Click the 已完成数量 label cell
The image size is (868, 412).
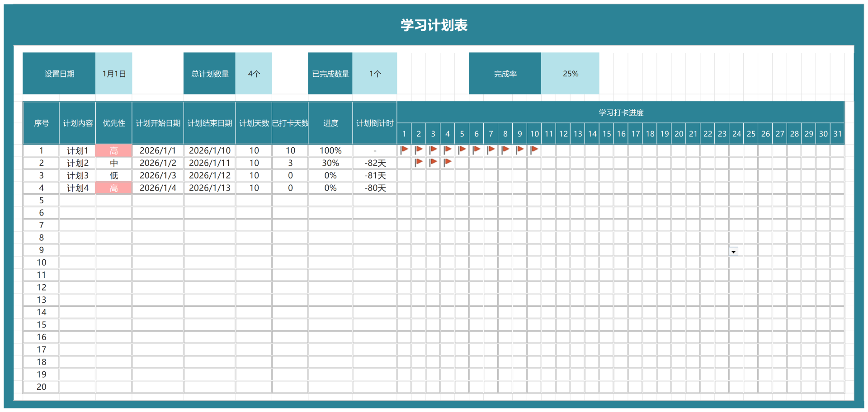coord(330,73)
